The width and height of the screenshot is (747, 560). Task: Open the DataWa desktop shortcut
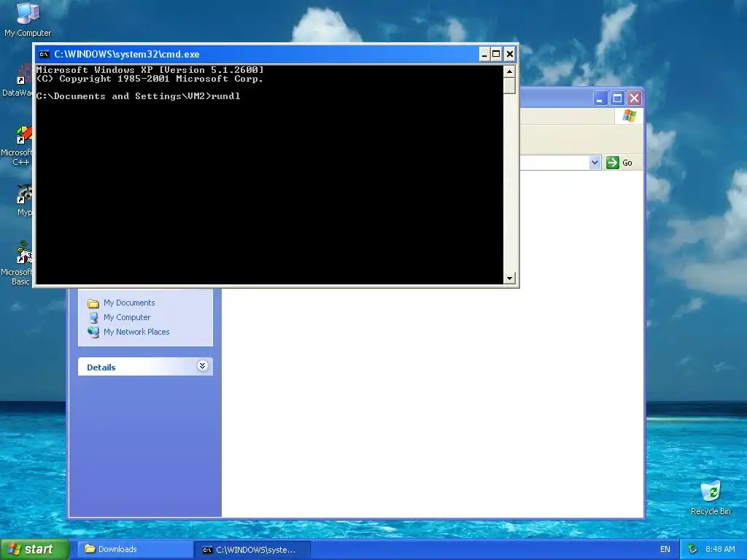[x=18, y=81]
